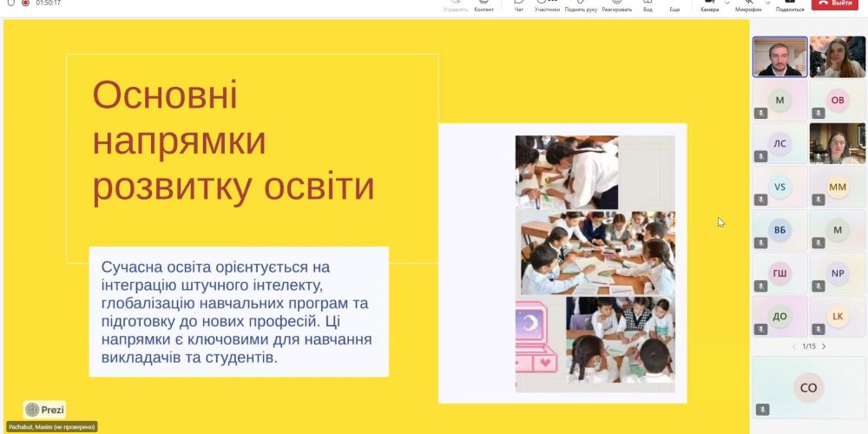Open the Контент content button

point(483,4)
